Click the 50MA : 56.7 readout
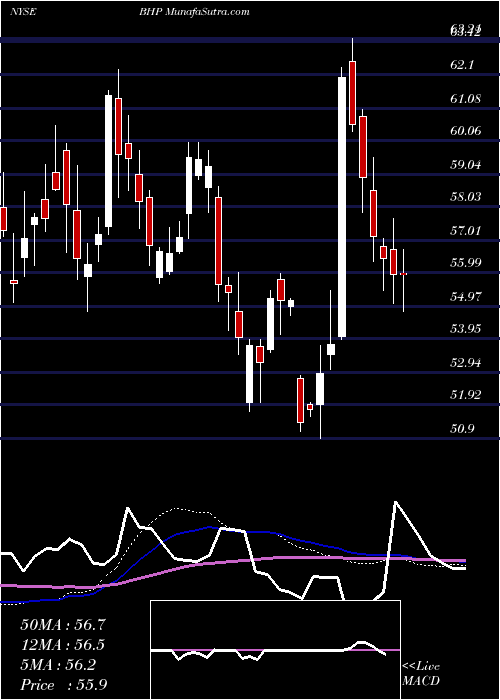The height and width of the screenshot is (700, 500). point(63,625)
